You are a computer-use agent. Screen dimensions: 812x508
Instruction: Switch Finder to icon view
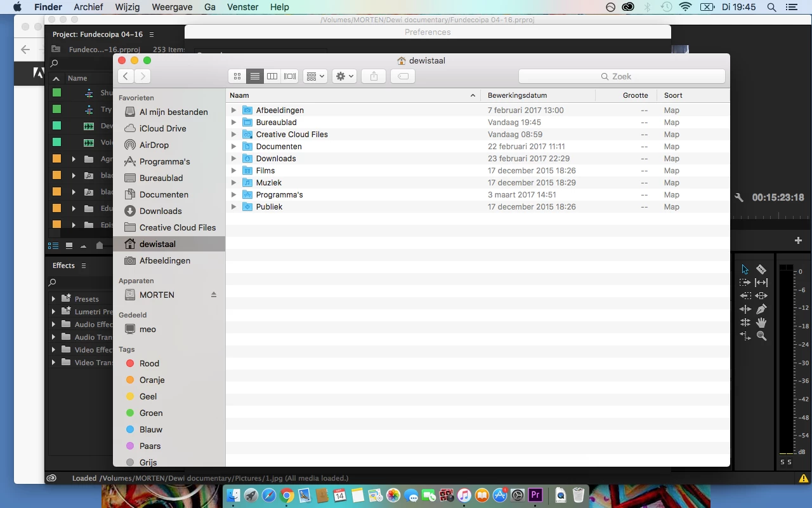click(237, 76)
